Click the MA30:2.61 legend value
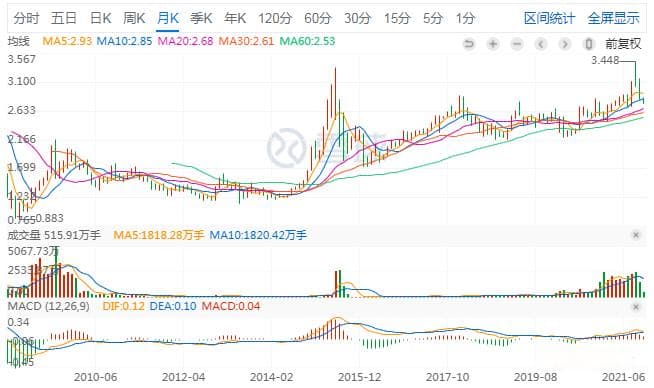The image size is (654, 388). pyautogui.click(x=246, y=41)
